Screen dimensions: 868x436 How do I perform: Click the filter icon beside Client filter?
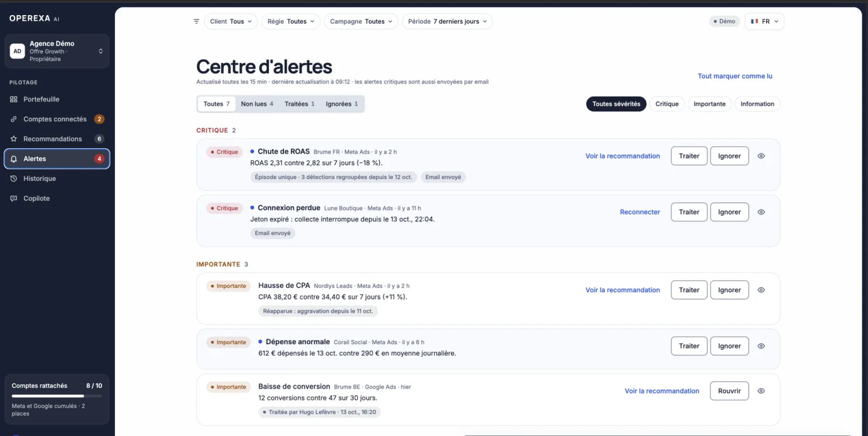(196, 22)
